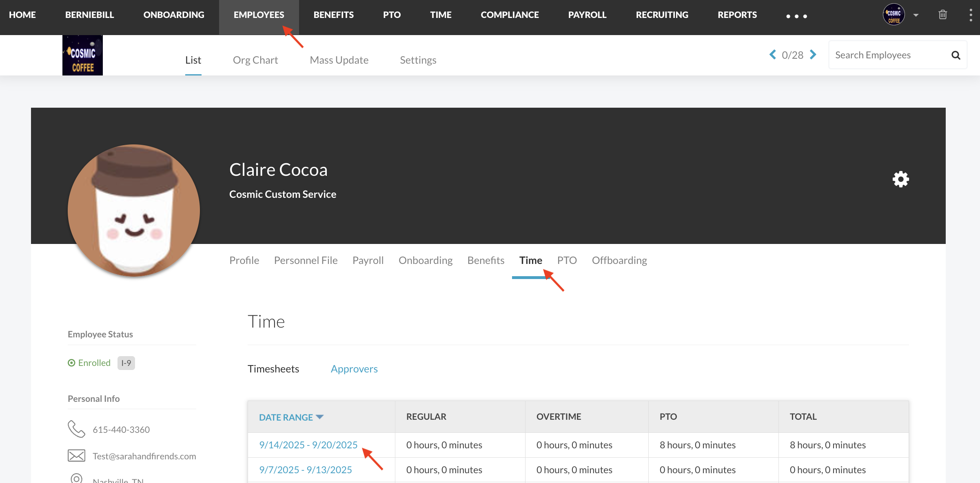Open the employee settings gear icon
Viewport: 980px width, 483px height.
point(900,179)
